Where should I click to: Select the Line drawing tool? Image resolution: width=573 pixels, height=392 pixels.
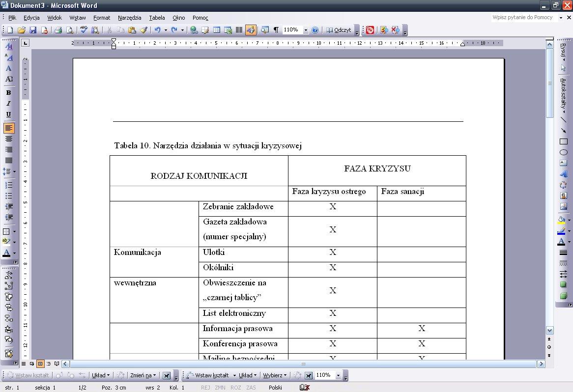(564, 120)
